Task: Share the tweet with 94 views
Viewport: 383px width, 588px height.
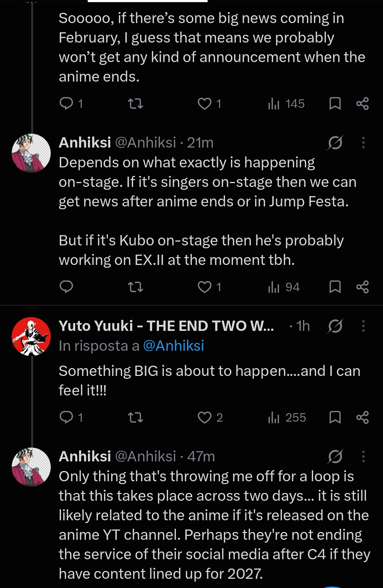Action: (x=362, y=287)
